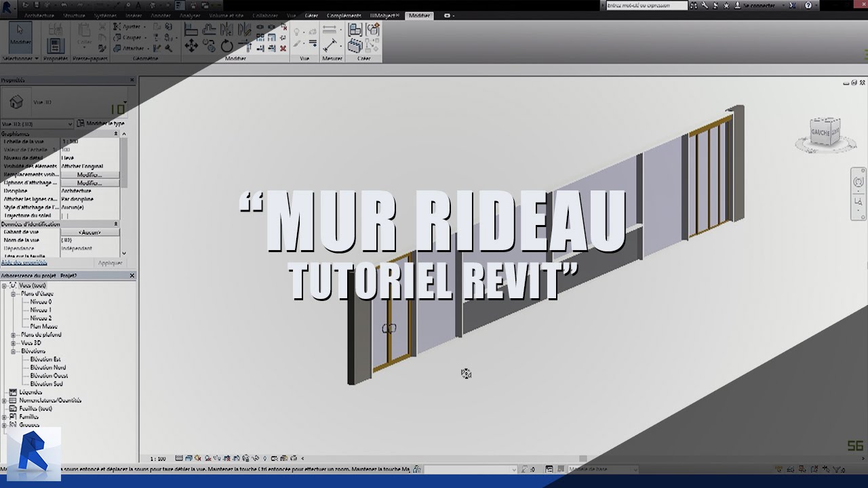868x488 pixels.
Task: Click the light bulb hide icon in Vue
Action: coord(297,31)
